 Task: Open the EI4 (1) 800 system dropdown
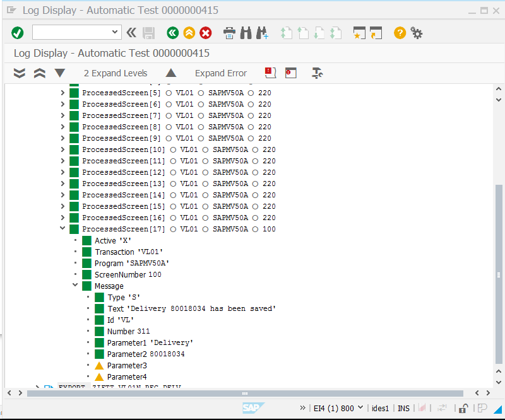click(x=338, y=408)
